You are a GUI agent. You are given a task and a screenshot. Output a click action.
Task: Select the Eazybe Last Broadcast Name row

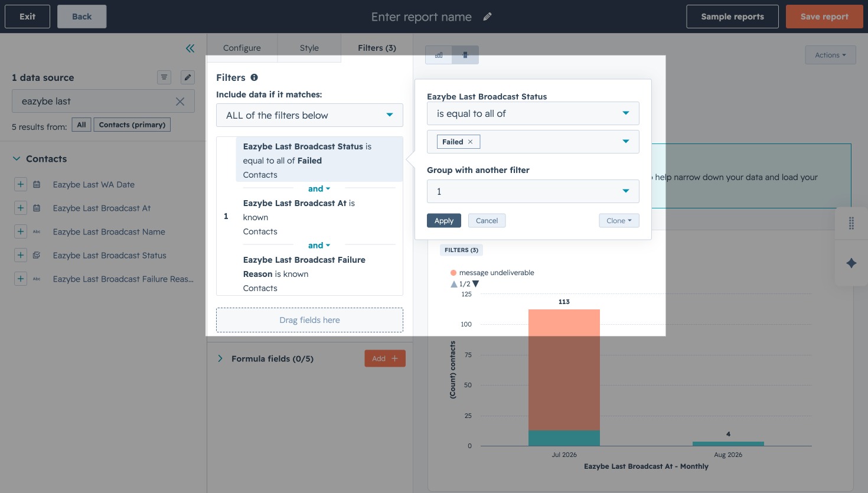tap(109, 231)
